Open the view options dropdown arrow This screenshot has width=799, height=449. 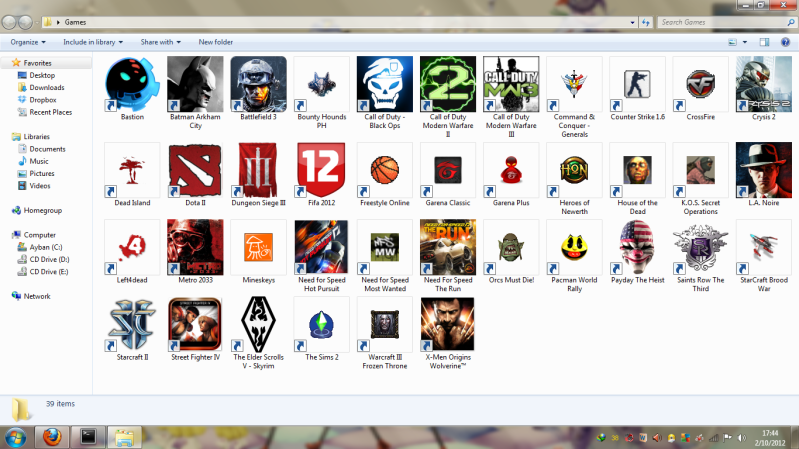click(744, 42)
